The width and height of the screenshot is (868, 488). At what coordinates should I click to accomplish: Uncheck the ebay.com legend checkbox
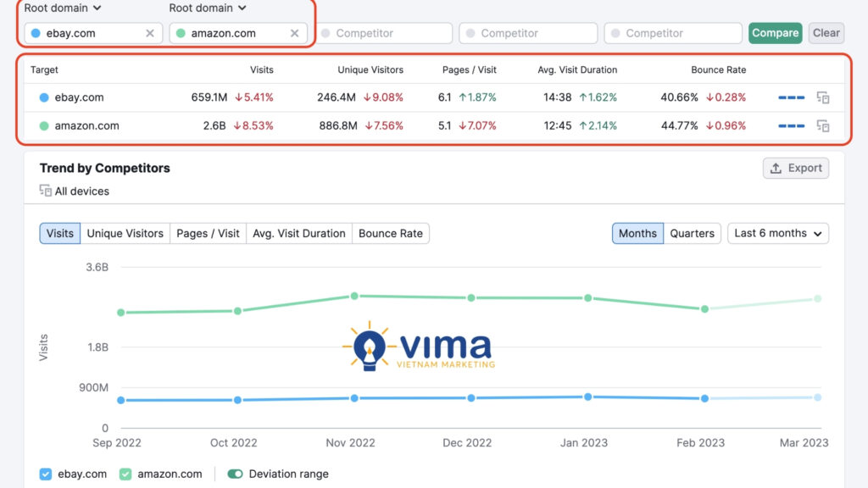tap(46, 474)
